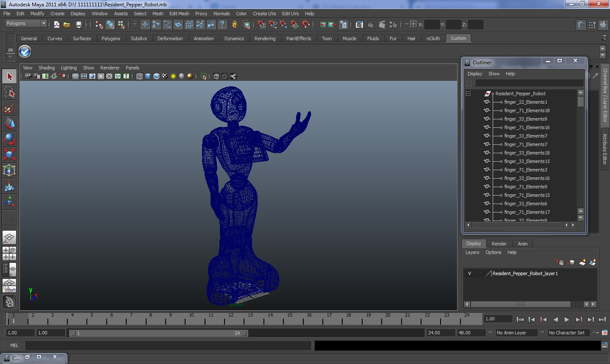The width and height of the screenshot is (610, 364).
Task: Open the Edit Mesh menu
Action: click(x=179, y=14)
